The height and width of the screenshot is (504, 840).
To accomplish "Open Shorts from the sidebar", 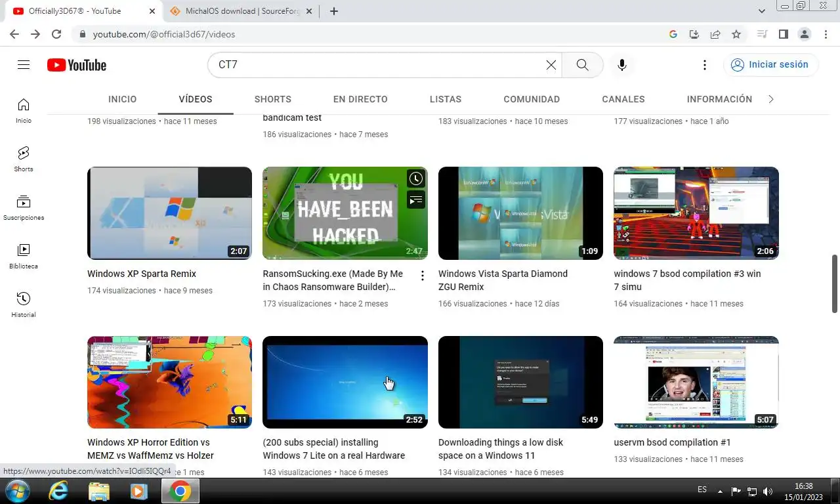I will tap(24, 159).
